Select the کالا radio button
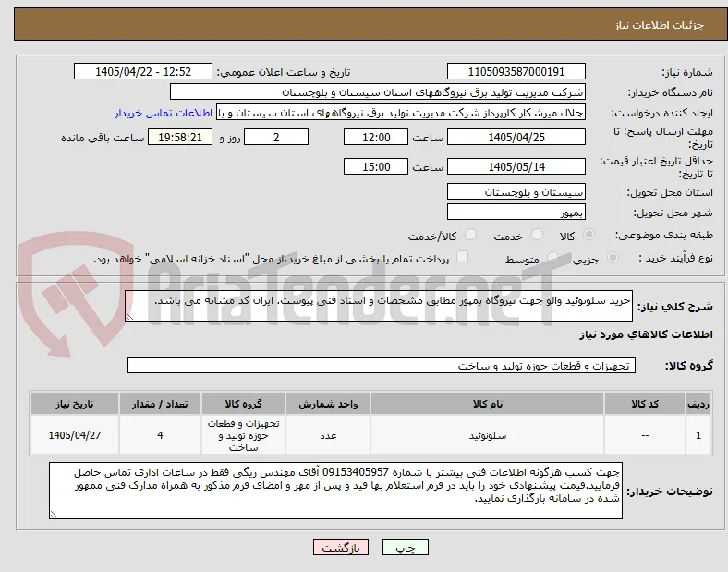 pyautogui.click(x=588, y=235)
